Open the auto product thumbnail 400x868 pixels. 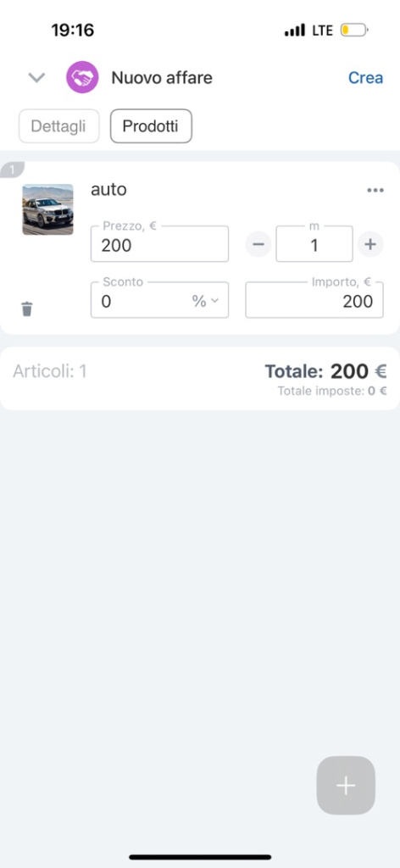pyautogui.click(x=47, y=210)
